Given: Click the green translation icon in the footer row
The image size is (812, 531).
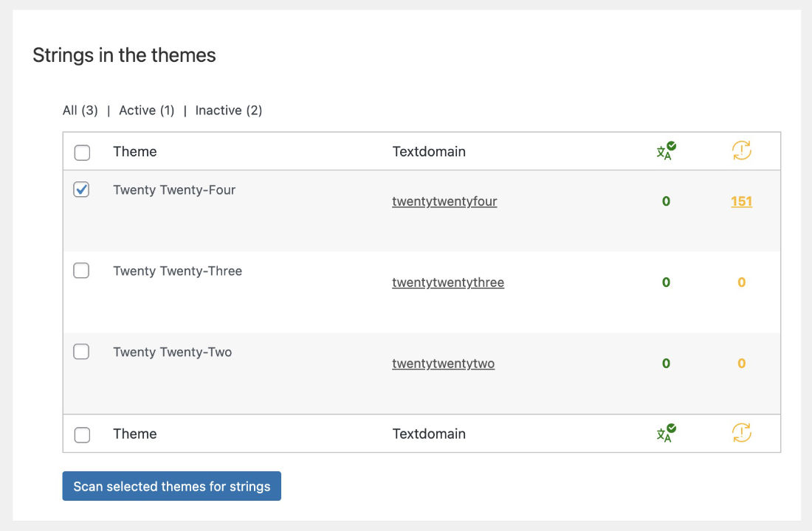Looking at the screenshot, I should [x=665, y=434].
